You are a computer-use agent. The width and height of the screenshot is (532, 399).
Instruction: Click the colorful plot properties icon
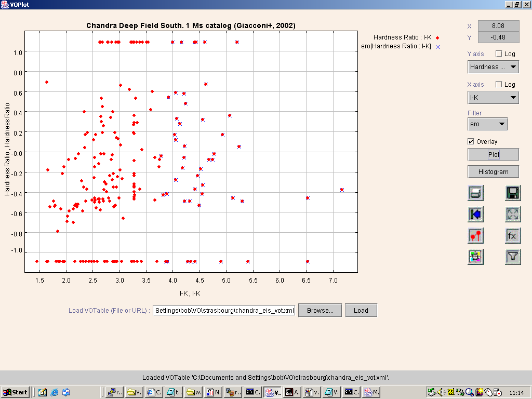pyautogui.click(x=475, y=256)
